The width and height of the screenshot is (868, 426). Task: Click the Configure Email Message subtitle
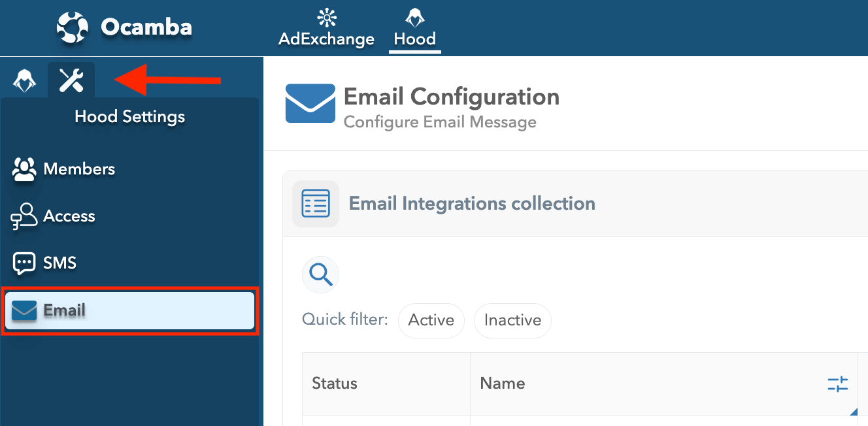(440, 122)
